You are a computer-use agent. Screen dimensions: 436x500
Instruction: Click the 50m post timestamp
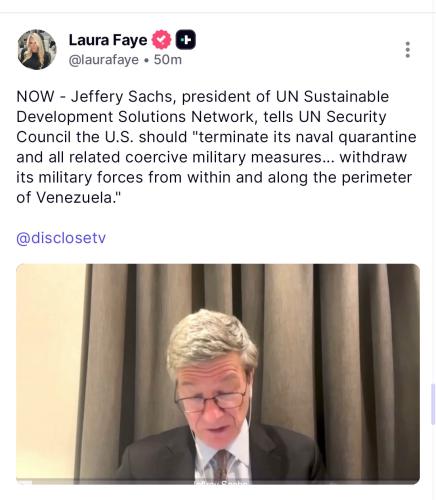pos(168,60)
